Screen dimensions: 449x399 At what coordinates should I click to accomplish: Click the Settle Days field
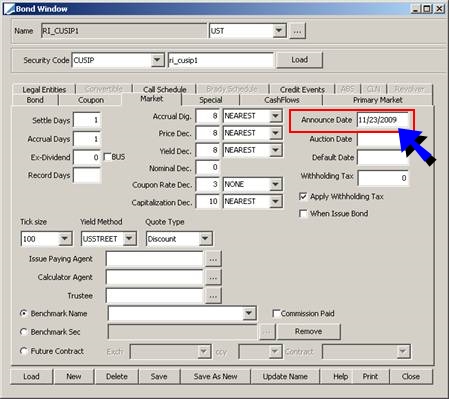click(x=87, y=120)
